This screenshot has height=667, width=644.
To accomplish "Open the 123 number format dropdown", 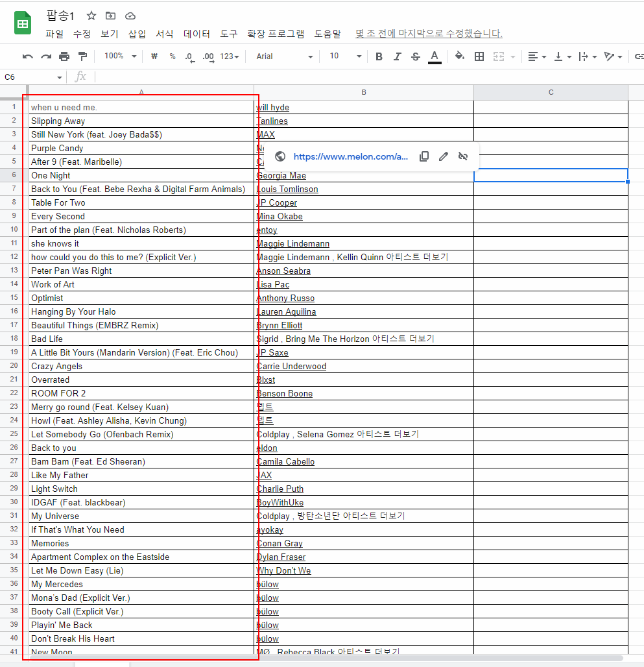I will [x=229, y=56].
